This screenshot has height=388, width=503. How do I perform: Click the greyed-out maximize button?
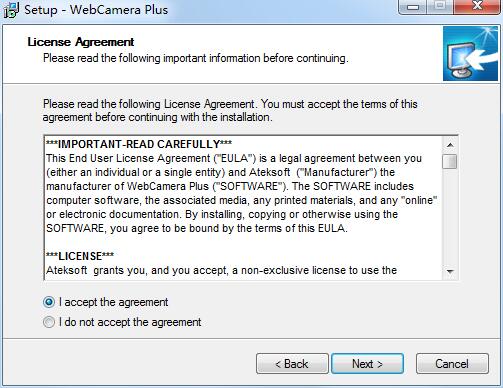[439, 7]
